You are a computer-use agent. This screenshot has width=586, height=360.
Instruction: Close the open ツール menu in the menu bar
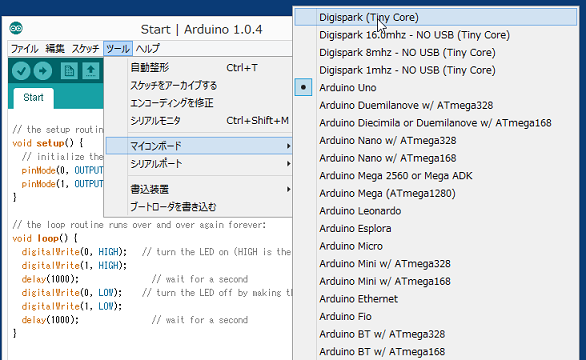118,49
